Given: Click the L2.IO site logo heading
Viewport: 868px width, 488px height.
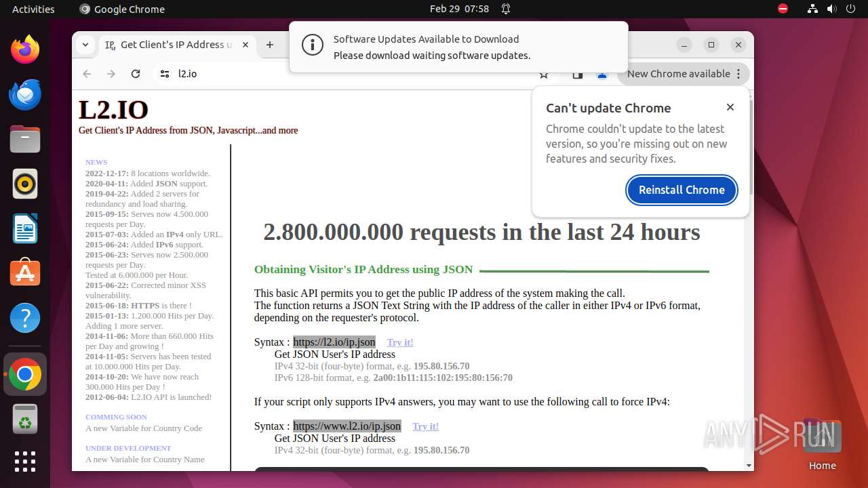Looking at the screenshot, I should coord(113,109).
